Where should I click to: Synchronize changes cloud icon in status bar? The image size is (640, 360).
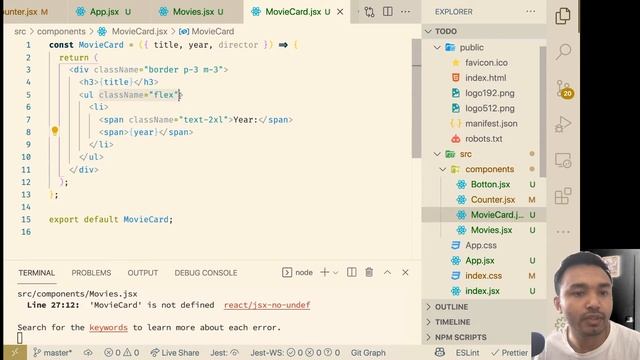(88, 353)
